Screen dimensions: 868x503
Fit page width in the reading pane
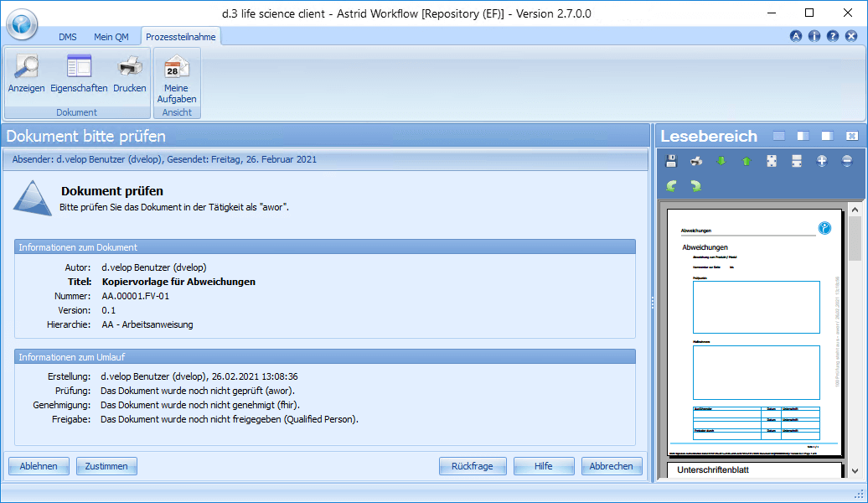(x=797, y=161)
